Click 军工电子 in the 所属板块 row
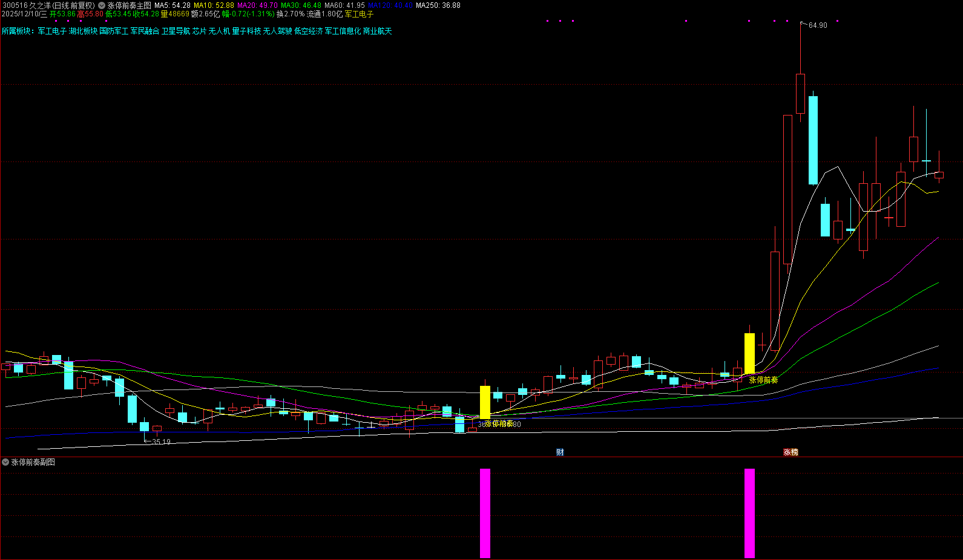The image size is (963, 560). 52,31
